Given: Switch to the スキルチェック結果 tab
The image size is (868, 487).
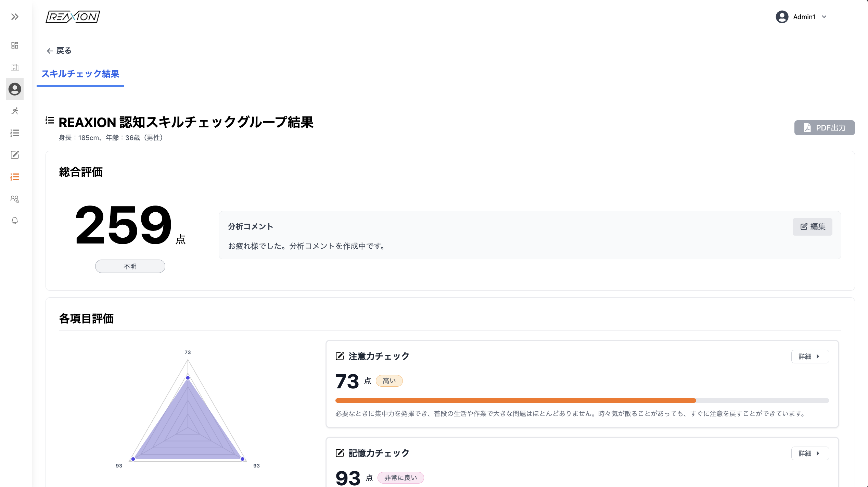Looking at the screenshot, I should click(x=80, y=74).
